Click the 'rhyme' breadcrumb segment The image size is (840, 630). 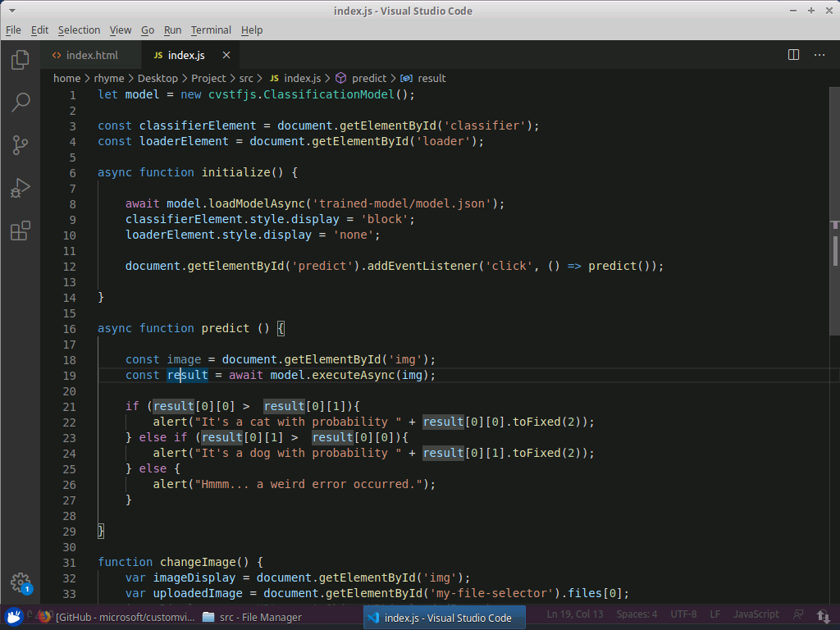[109, 78]
